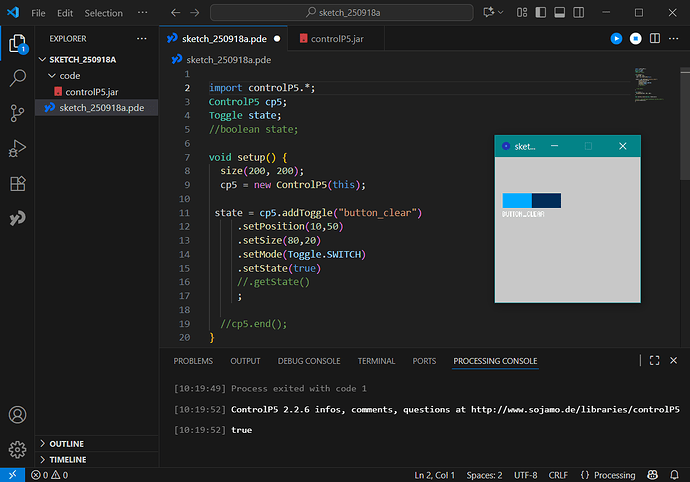The height and width of the screenshot is (482, 690).
Task: Stop the running Processing sketch
Action: (x=635, y=38)
